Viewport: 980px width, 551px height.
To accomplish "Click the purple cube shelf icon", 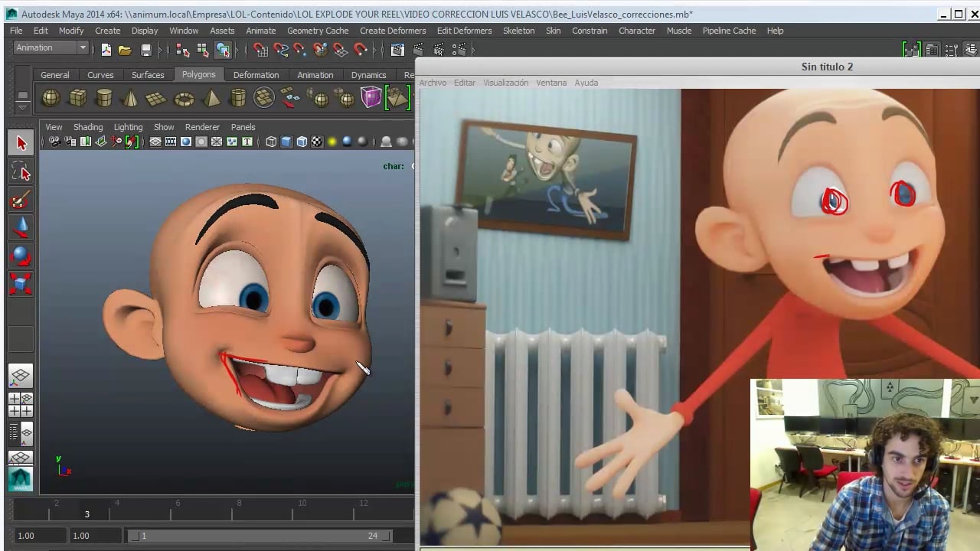I will pos(371,98).
